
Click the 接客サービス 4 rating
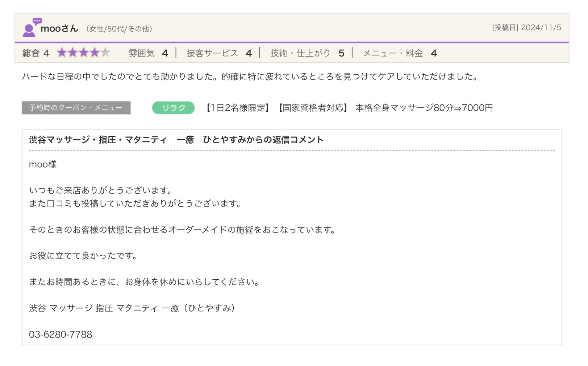(219, 53)
